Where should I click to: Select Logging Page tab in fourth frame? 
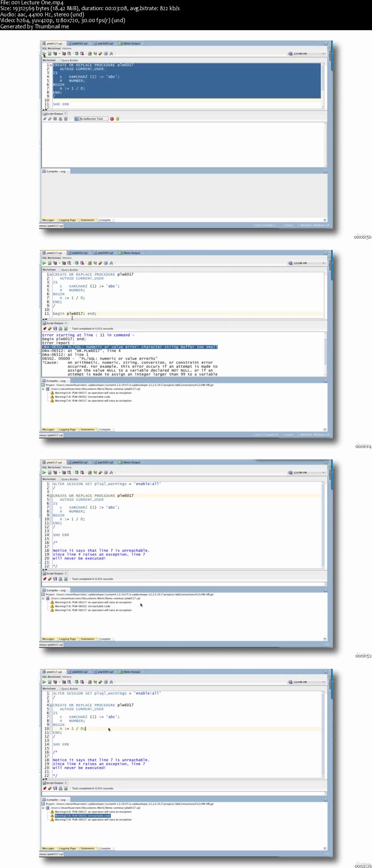point(67,848)
